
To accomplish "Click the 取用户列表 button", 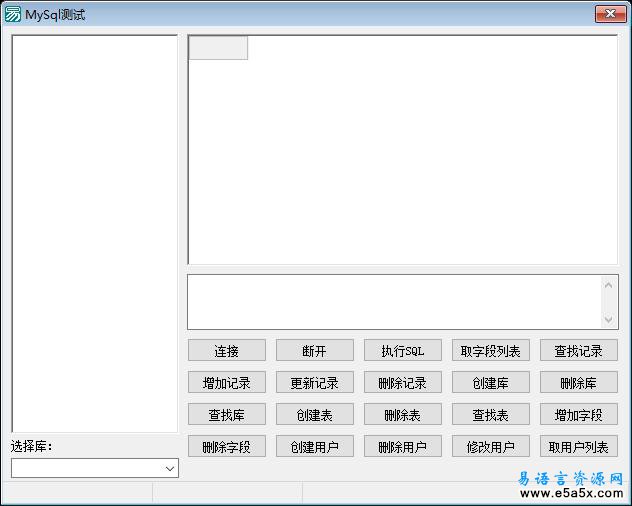I will tap(578, 446).
